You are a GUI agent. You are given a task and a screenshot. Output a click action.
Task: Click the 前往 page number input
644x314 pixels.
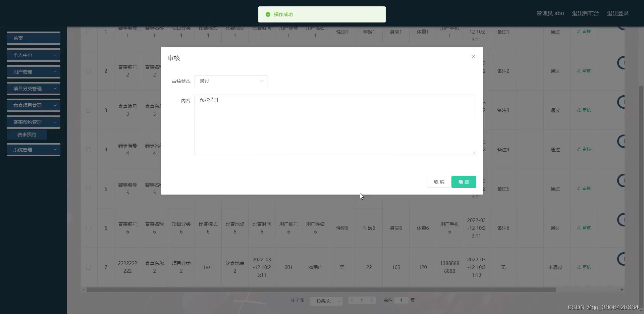click(x=401, y=300)
